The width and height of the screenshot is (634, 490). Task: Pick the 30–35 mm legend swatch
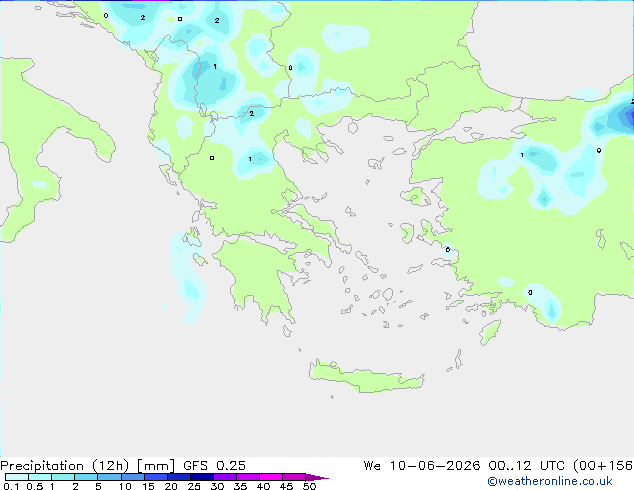click(x=225, y=477)
